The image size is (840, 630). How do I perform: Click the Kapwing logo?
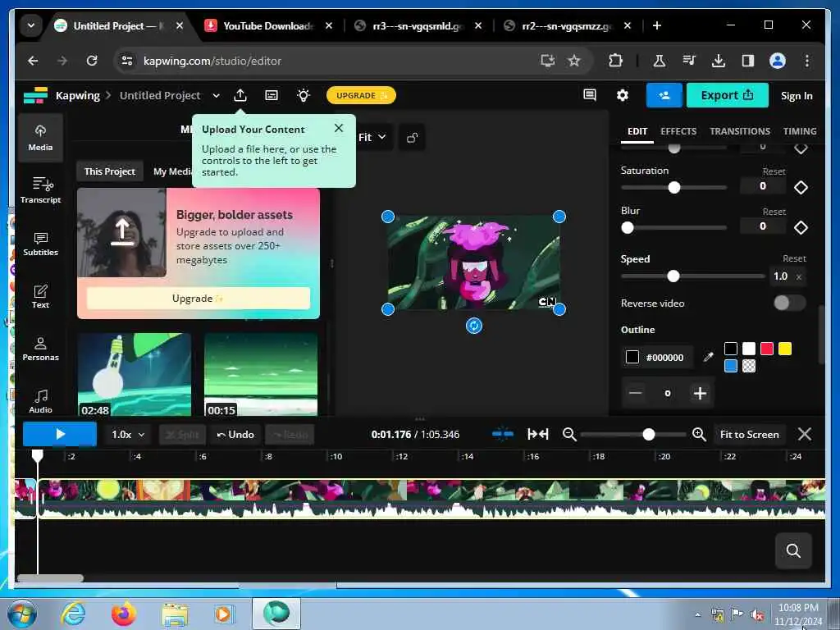(35, 95)
